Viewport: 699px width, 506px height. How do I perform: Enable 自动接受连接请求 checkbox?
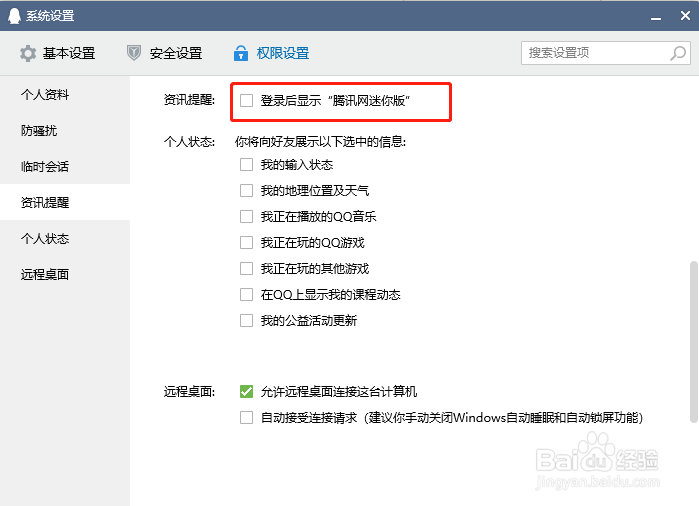click(247, 417)
